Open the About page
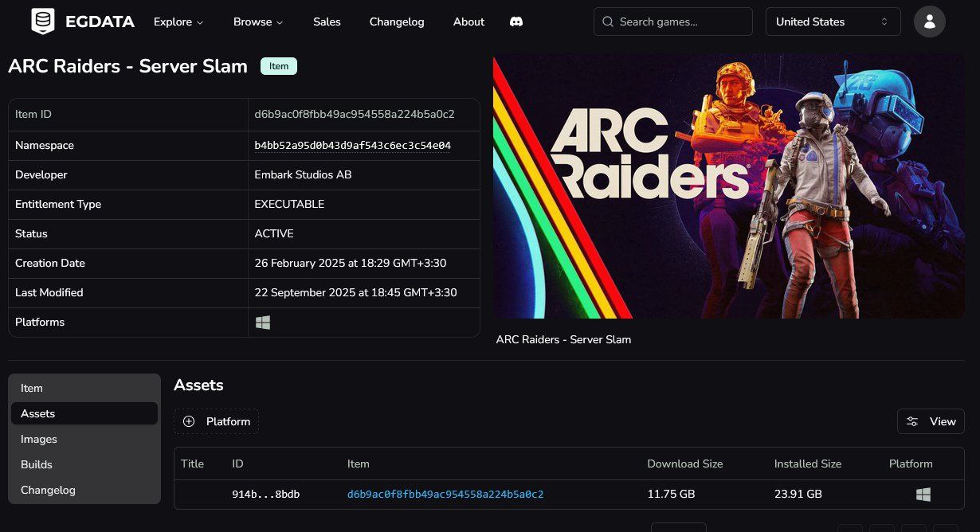 tap(468, 22)
